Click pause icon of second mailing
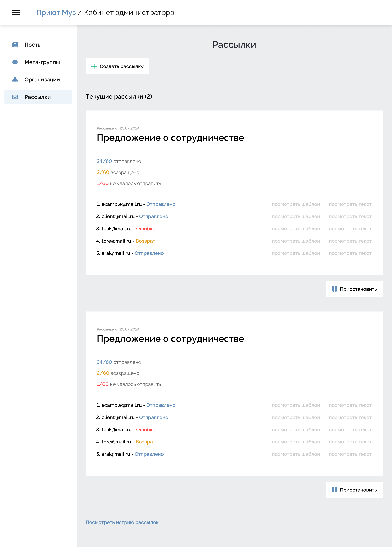392x547 pixels. pyautogui.click(x=334, y=490)
